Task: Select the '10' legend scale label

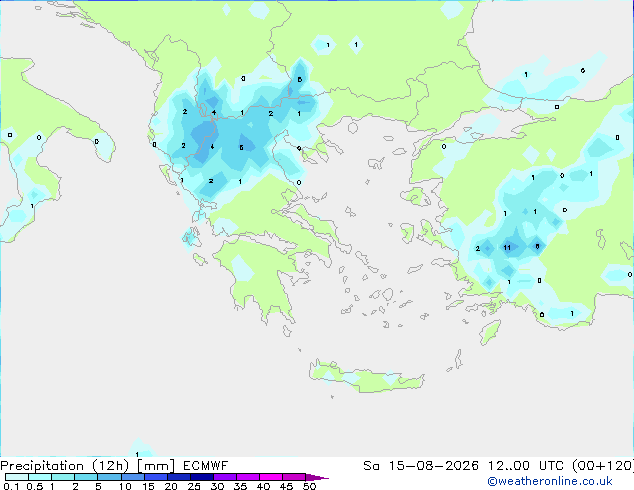Action: 125,486
